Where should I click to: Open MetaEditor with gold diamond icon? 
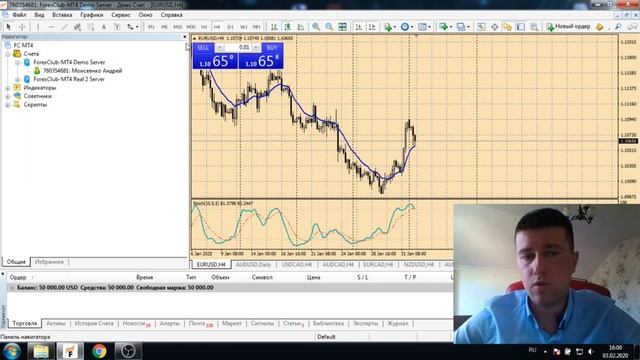(600, 27)
